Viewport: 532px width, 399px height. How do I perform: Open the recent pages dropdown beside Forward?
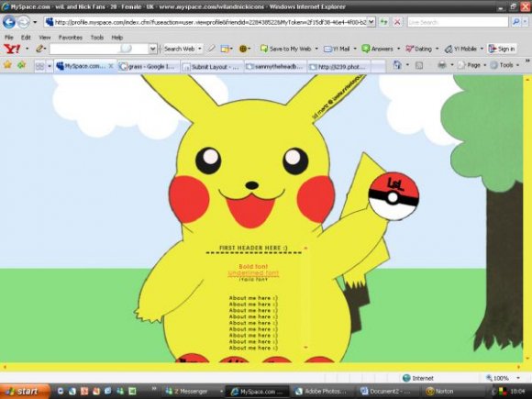[35, 22]
